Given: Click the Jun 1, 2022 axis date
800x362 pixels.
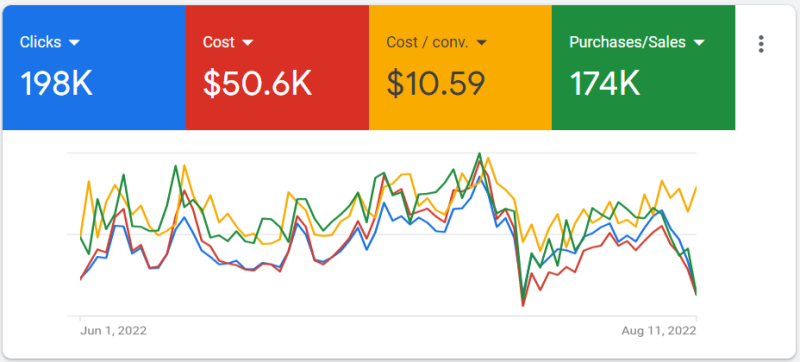Looking at the screenshot, I should tap(113, 331).
